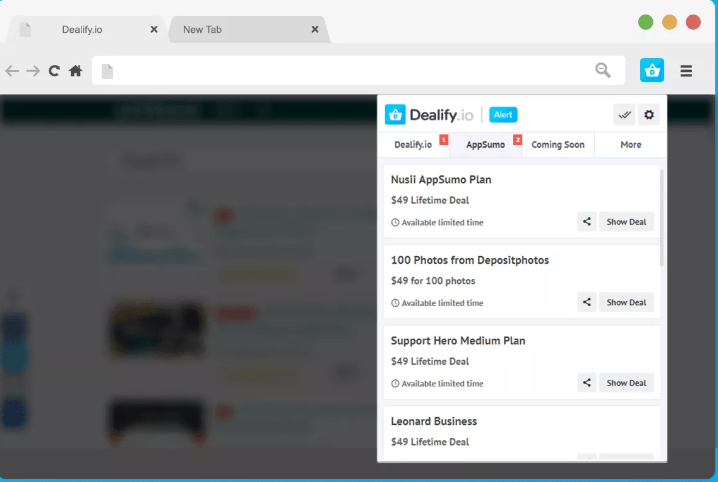Share the Nusii AppSumo Plan deal
The width and height of the screenshot is (718, 482).
pos(587,222)
